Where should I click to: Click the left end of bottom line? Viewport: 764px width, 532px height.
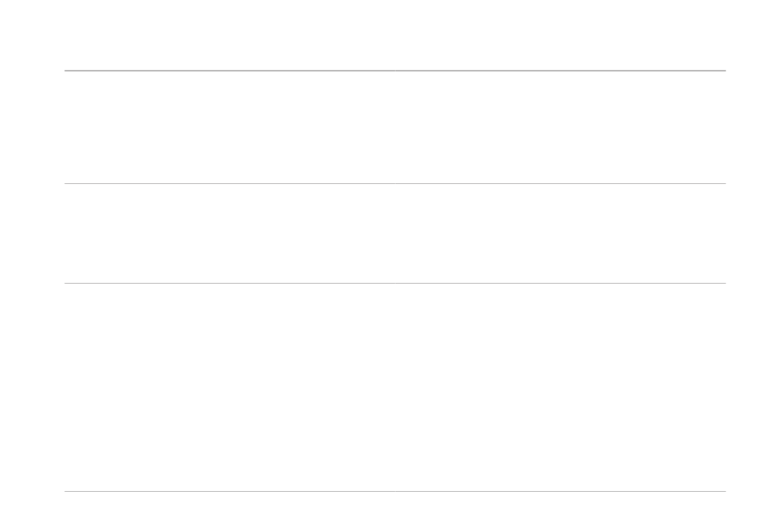coord(66,491)
